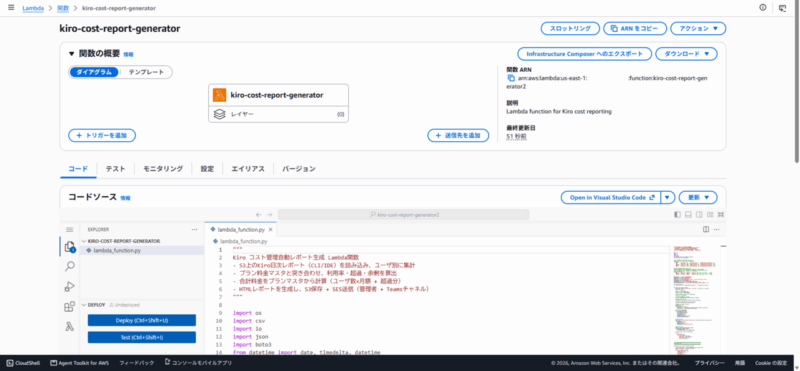Image resolution: width=800 pixels, height=371 pixels.
Task: Click the editor forward navigation arrow
Action: [270, 215]
